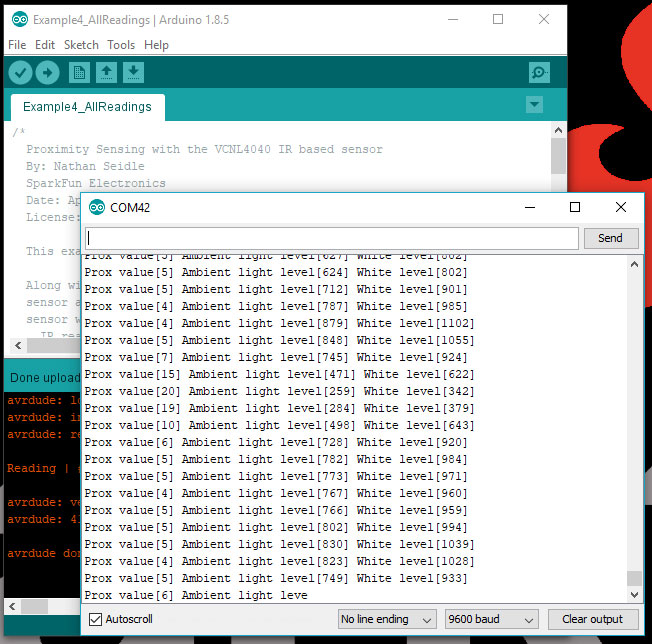Select the Example4_AllReadings tab
The width and height of the screenshot is (652, 644).
[x=87, y=107]
